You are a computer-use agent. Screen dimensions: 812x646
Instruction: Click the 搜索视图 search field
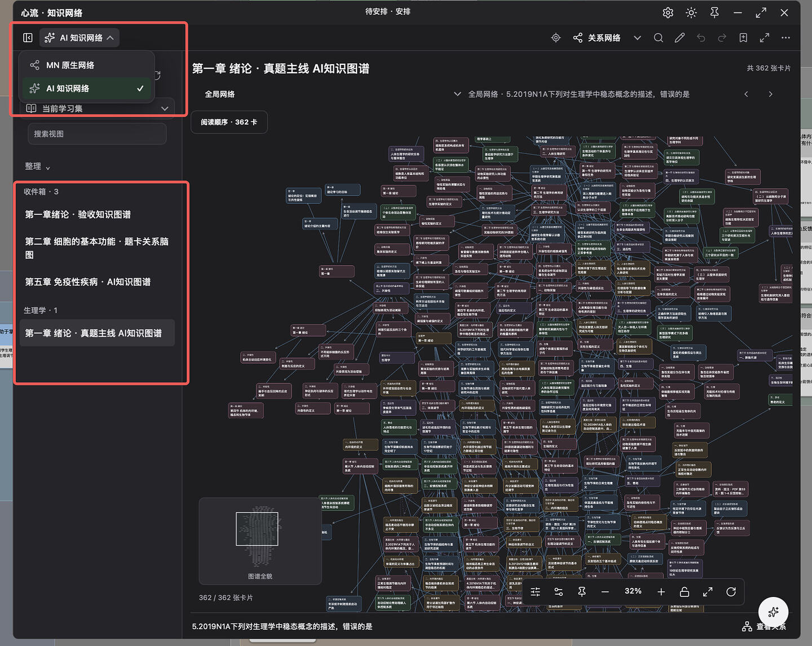coord(97,134)
